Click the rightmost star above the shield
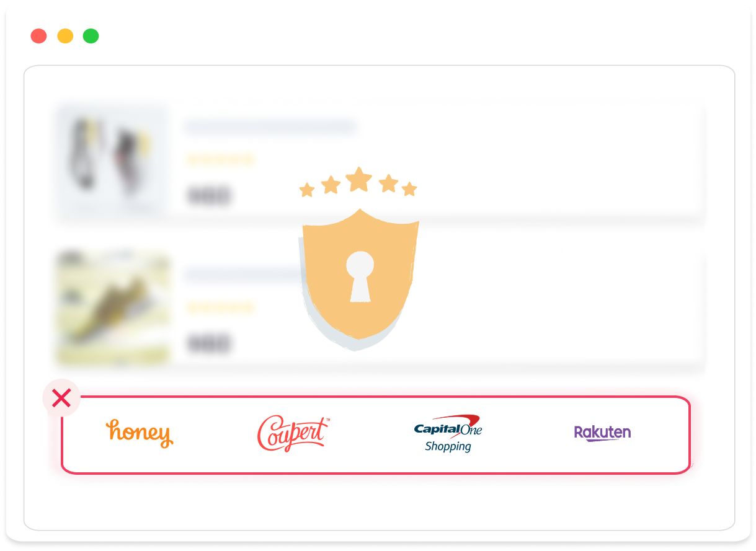The image size is (756, 551). coord(409,189)
